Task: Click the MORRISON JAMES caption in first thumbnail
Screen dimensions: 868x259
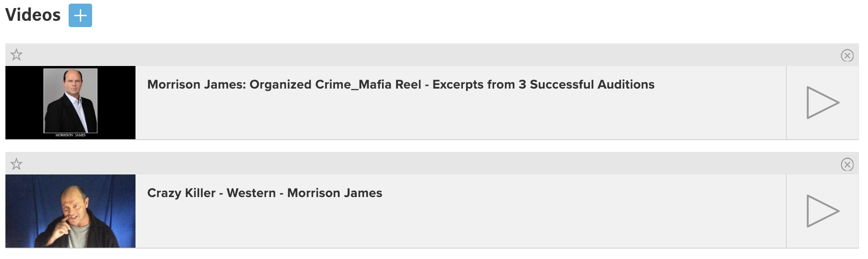Action: click(70, 135)
